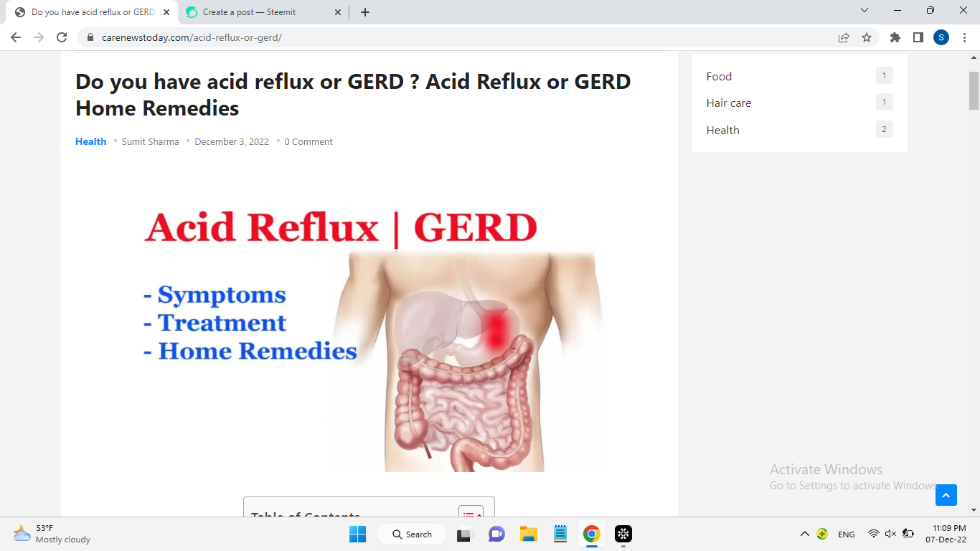Launch the Chat app from the taskbar
This screenshot has height=551, width=980.
tap(496, 534)
